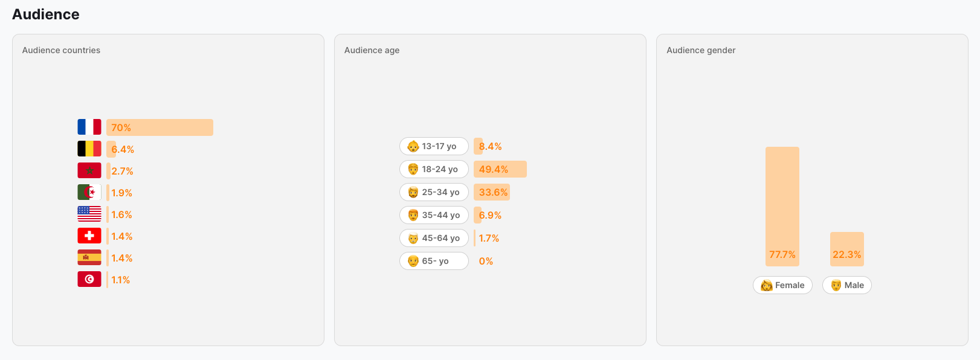This screenshot has width=980, height=360.
Task: Select the 45-64 yo age badge
Action: 434,238
